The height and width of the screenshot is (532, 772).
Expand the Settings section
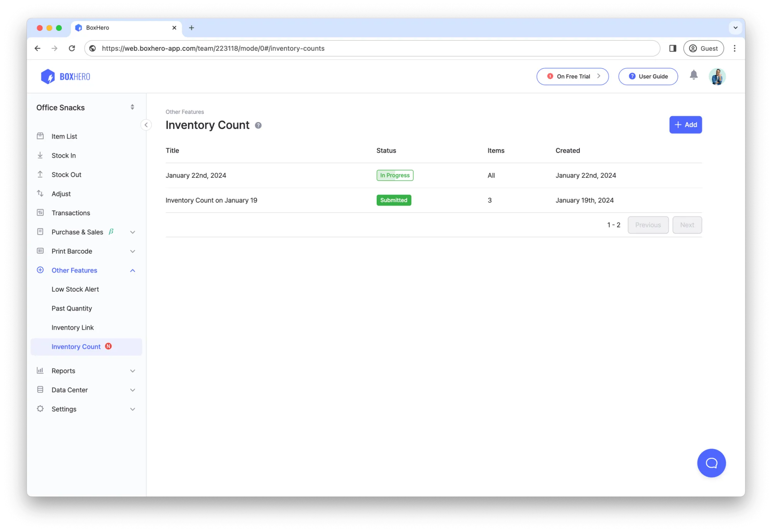(133, 409)
